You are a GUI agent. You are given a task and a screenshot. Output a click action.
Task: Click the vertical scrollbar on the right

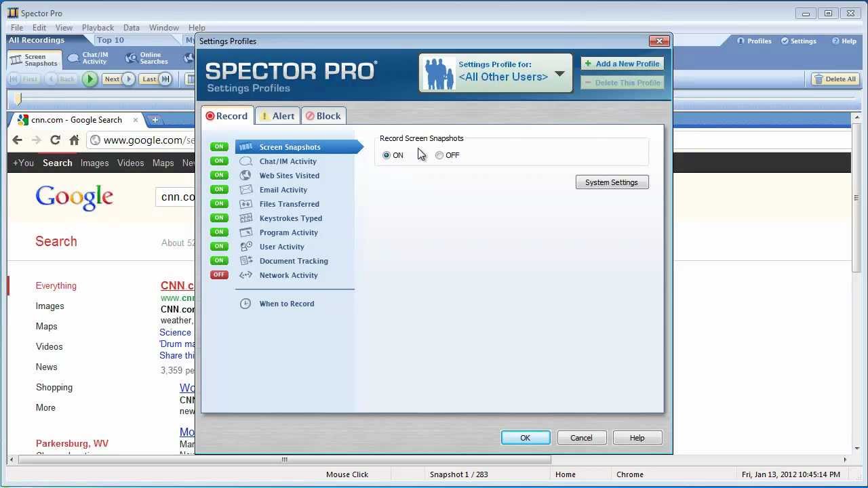(856, 198)
